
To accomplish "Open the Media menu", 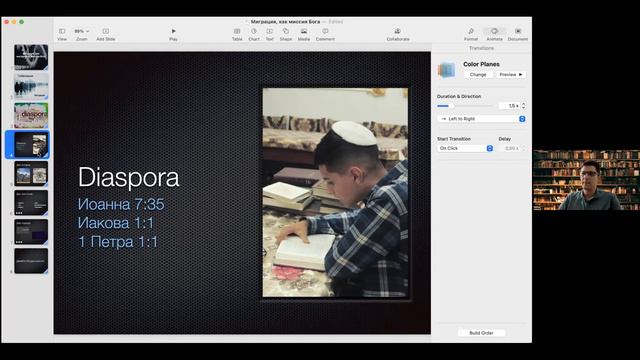I will click(x=304, y=34).
